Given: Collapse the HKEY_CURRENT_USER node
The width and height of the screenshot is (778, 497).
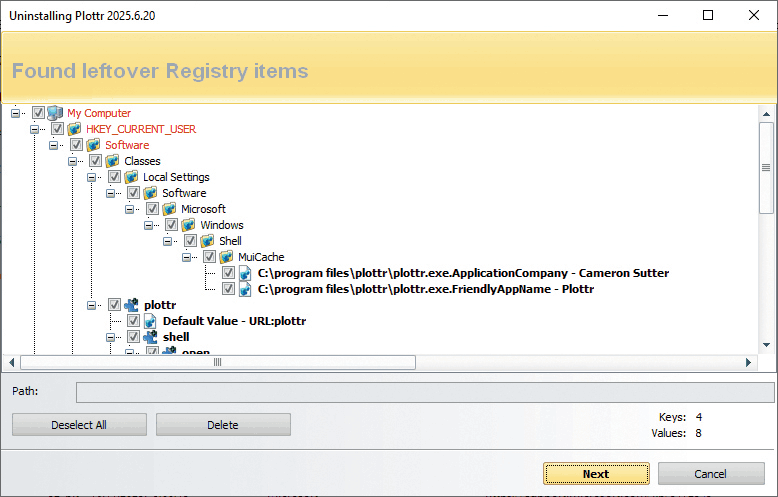Looking at the screenshot, I should coord(34,129).
